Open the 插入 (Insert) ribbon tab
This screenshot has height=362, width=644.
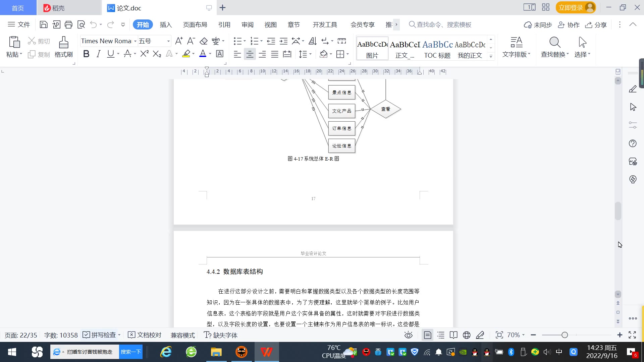point(166,24)
